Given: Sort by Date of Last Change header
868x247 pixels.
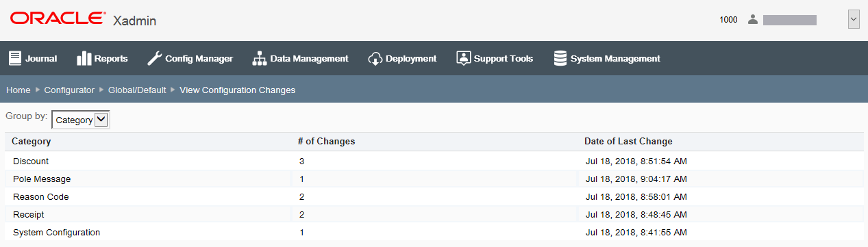Looking at the screenshot, I should (628, 142).
